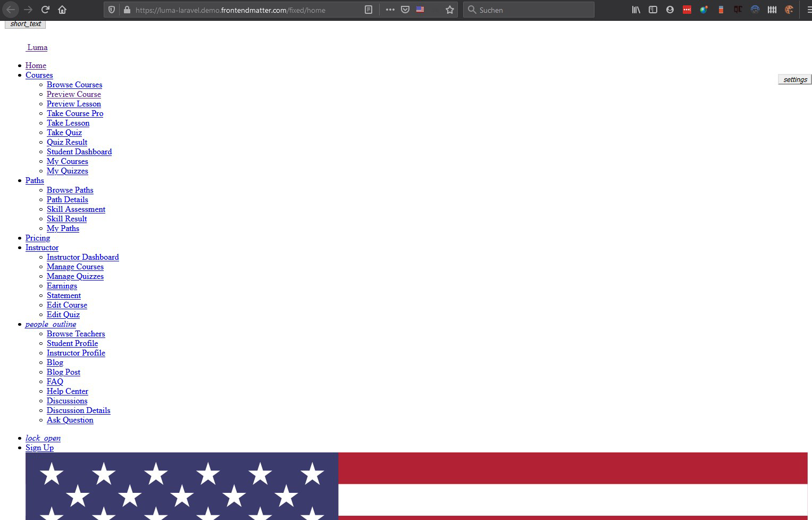This screenshot has width=812, height=520.
Task: Open the red LastPass extension icon
Action: (687, 10)
